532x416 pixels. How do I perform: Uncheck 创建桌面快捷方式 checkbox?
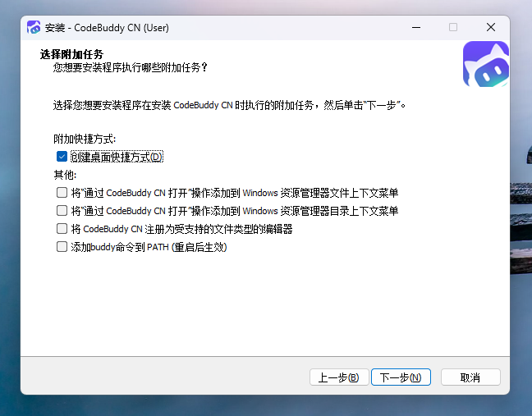tap(62, 157)
